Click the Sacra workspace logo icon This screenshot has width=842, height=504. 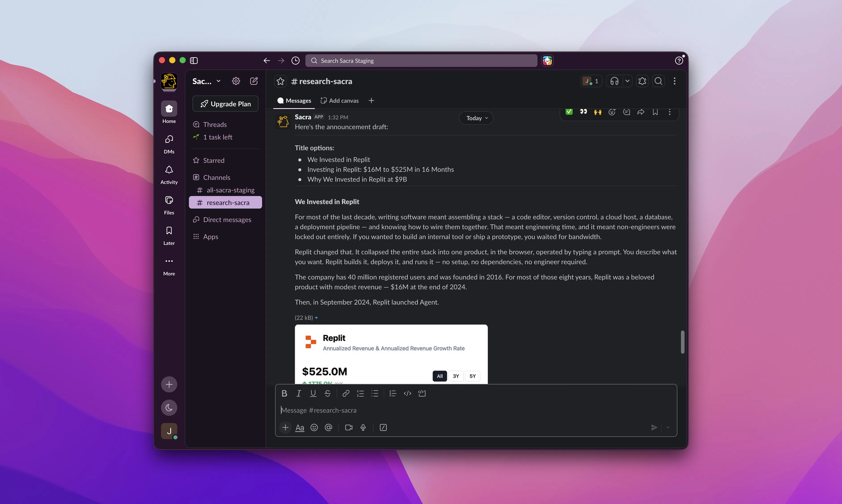coord(169,82)
